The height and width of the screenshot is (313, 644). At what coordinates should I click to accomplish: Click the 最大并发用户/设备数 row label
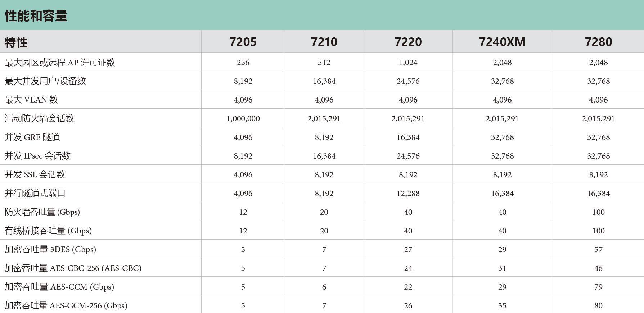coord(45,81)
